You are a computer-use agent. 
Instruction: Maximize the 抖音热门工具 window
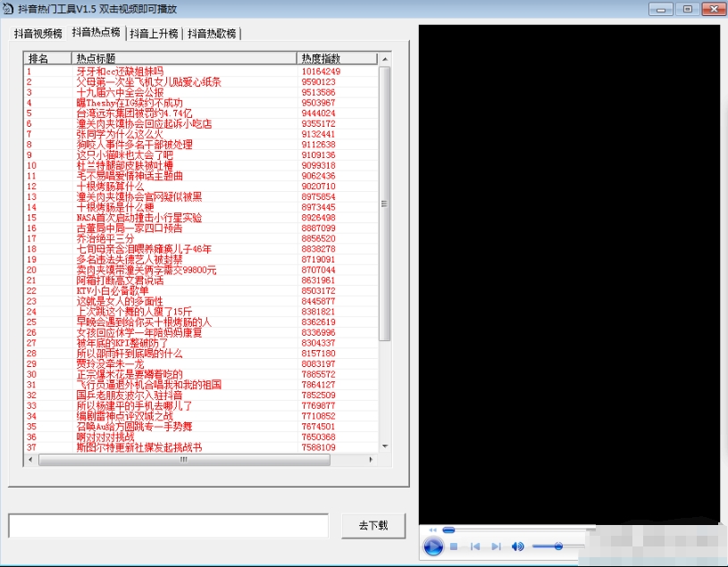(x=688, y=9)
